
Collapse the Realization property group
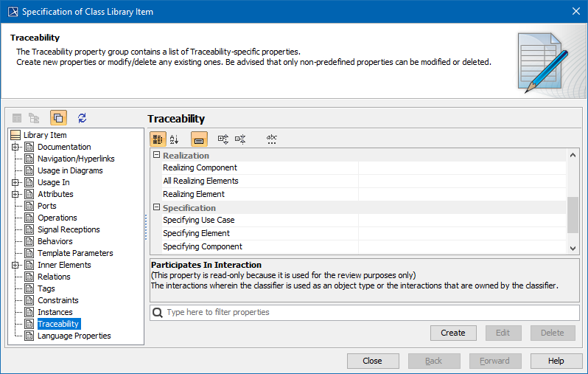point(156,156)
